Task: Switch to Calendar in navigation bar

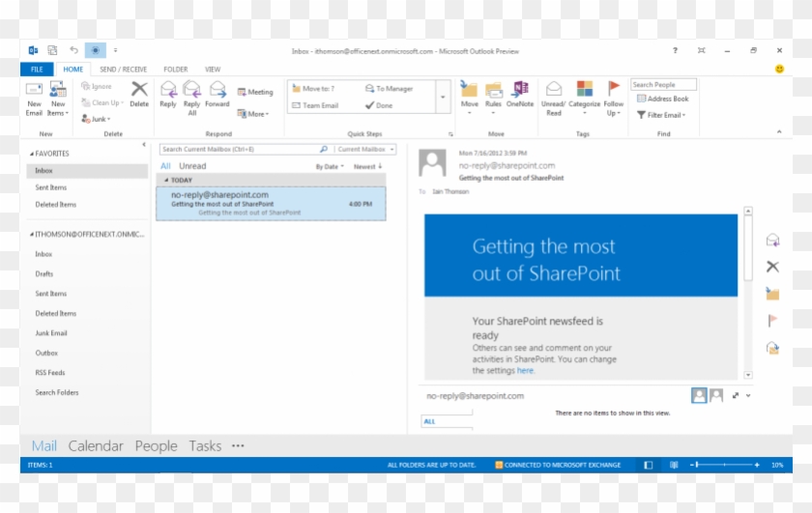Action: tap(96, 445)
